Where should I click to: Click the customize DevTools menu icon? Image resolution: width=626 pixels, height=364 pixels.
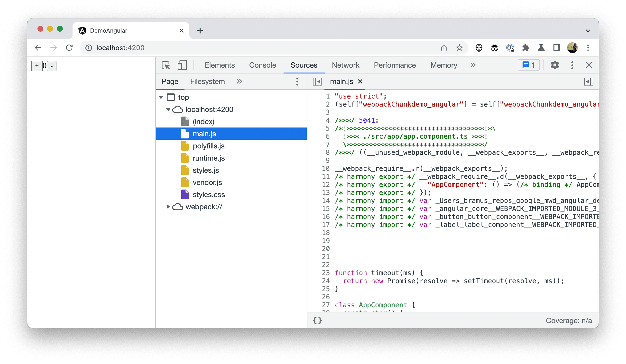click(x=573, y=65)
